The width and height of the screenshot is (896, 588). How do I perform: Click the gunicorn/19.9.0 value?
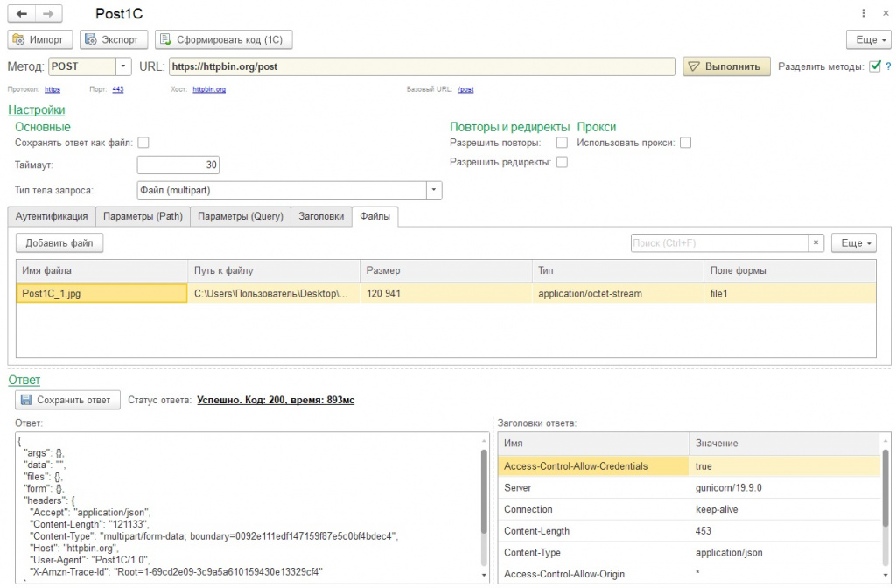pyautogui.click(x=729, y=488)
